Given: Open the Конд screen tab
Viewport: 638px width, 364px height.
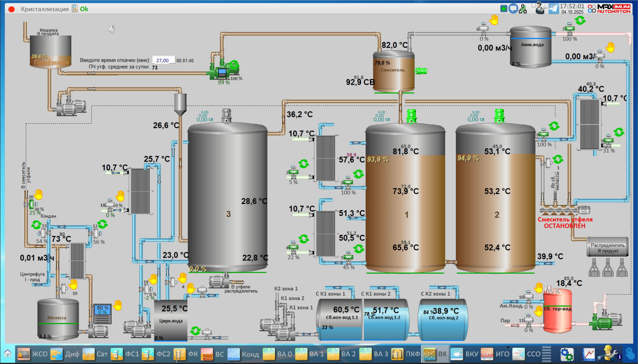Looking at the screenshot, I should pos(243,354).
